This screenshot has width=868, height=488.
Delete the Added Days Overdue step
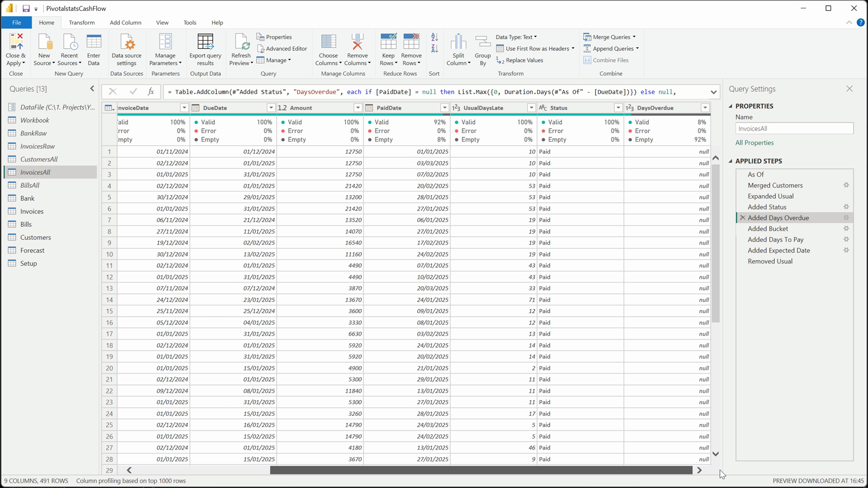coord(743,218)
